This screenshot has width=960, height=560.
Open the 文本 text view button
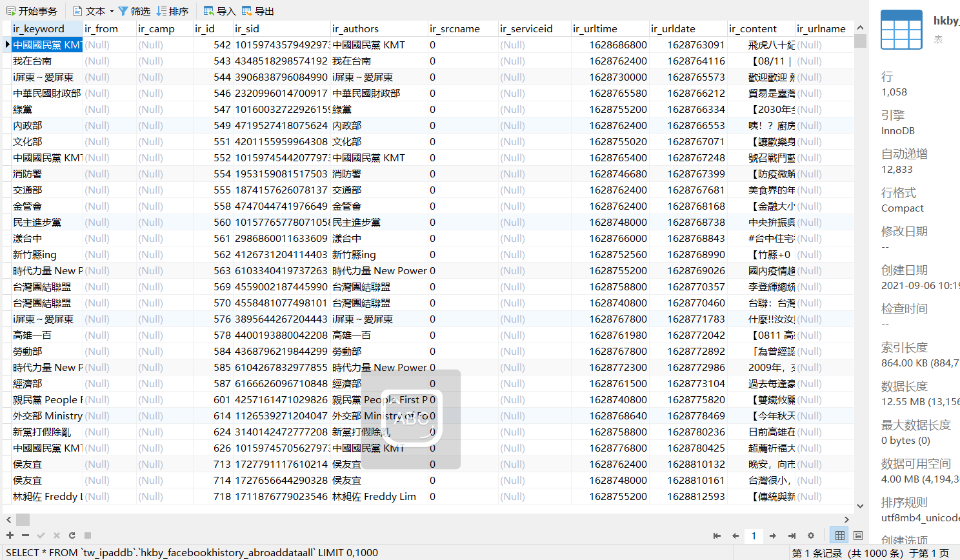tap(88, 11)
